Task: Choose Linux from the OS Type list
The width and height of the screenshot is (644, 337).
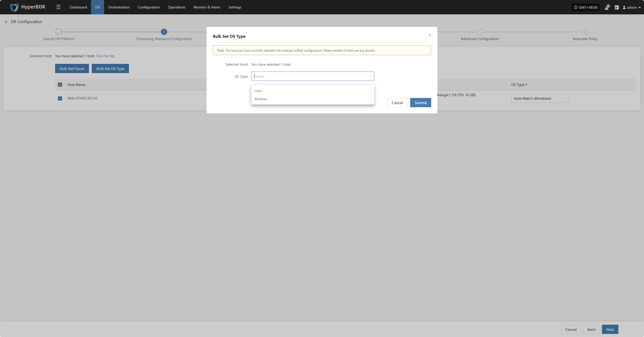Action: 313,91
